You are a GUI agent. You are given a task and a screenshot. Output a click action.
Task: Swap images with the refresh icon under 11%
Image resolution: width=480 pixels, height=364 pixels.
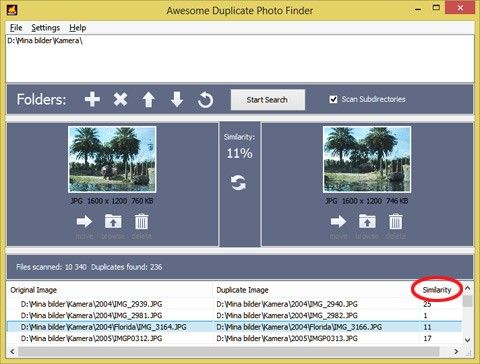239,183
